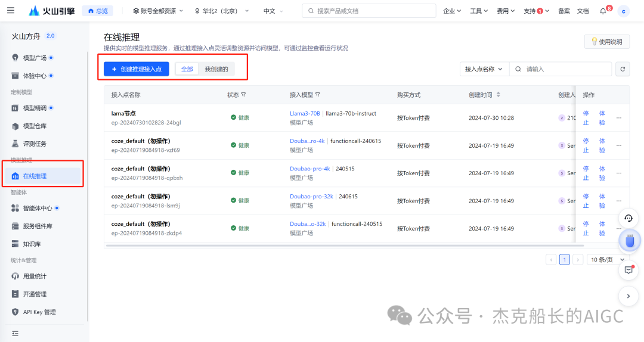Go to next page arrow
This screenshot has height=342, width=644.
pos(578,259)
